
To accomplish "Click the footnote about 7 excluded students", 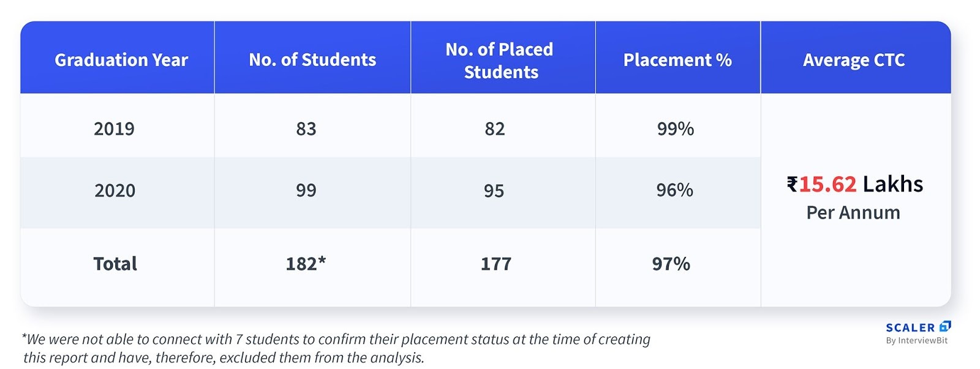I will coord(336,348).
